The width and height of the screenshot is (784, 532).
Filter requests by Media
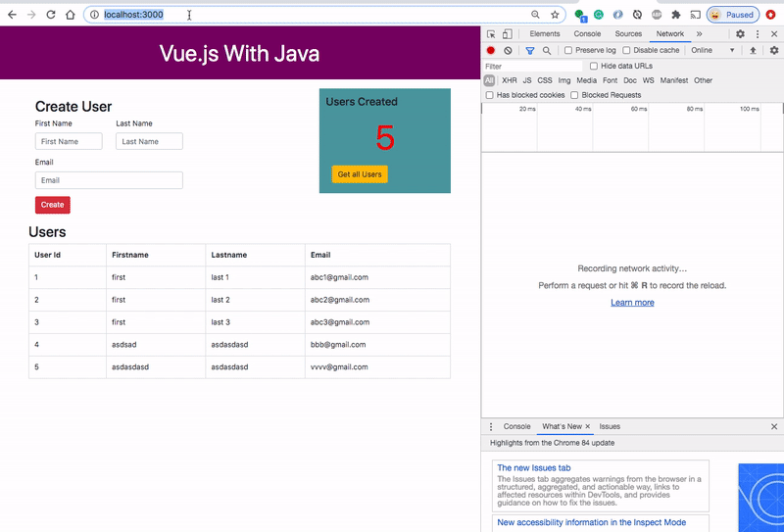click(x=586, y=80)
